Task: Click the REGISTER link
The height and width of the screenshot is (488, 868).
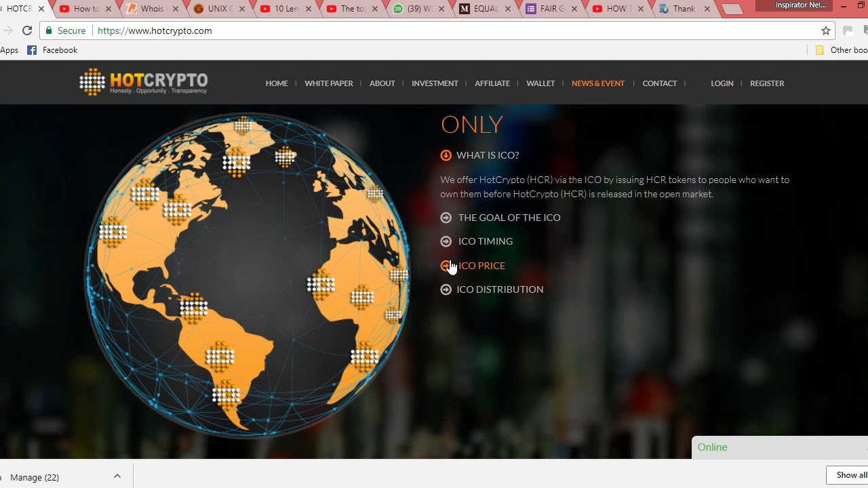Action: pos(767,83)
